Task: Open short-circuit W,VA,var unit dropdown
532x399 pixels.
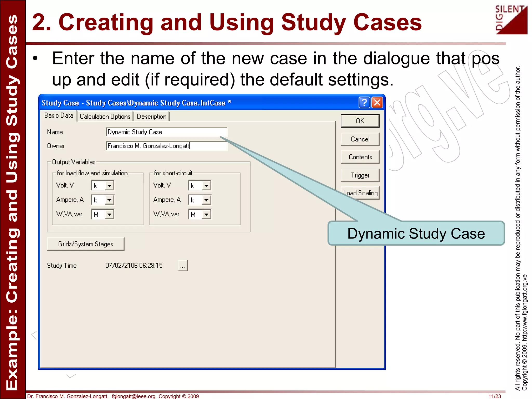Action: 207,215
